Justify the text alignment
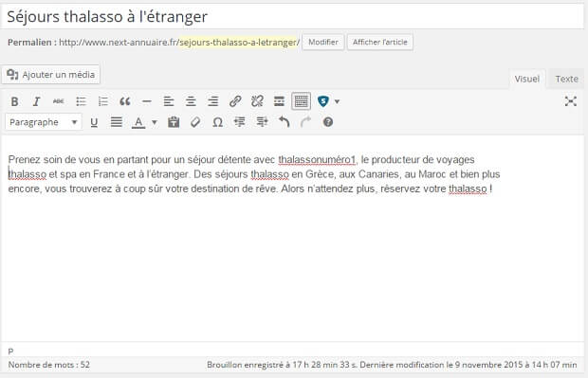Screen dimensions: 588x378 point(117,122)
